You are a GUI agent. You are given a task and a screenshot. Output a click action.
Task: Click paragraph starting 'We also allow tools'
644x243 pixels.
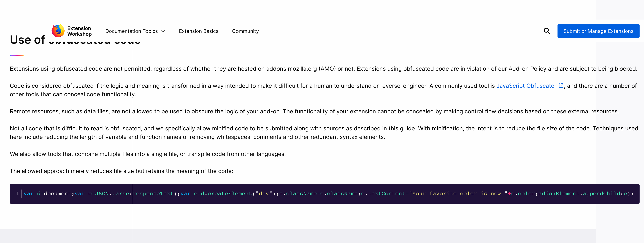(147, 154)
